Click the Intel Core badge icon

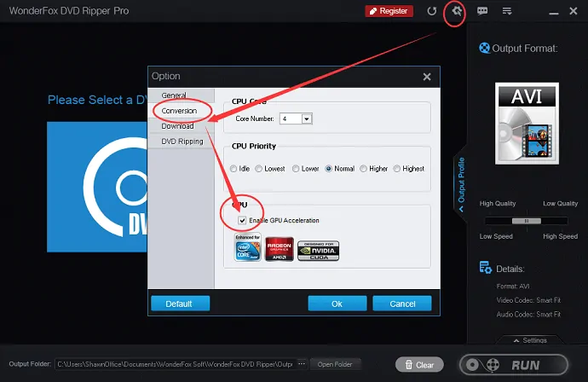point(247,247)
